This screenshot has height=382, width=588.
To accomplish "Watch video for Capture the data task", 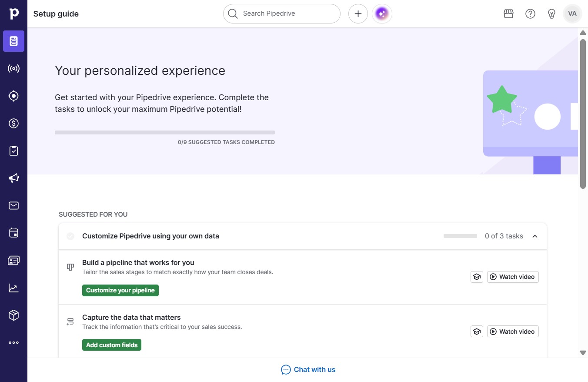I will tap(513, 332).
